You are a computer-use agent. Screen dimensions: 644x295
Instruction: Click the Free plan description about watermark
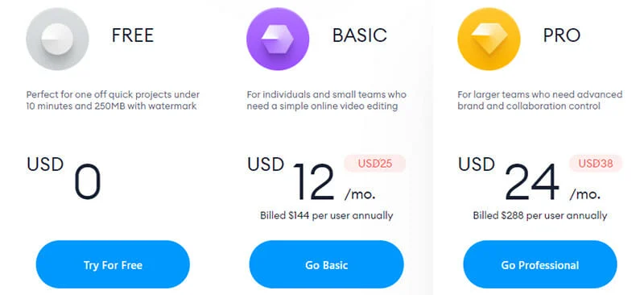pos(113,101)
